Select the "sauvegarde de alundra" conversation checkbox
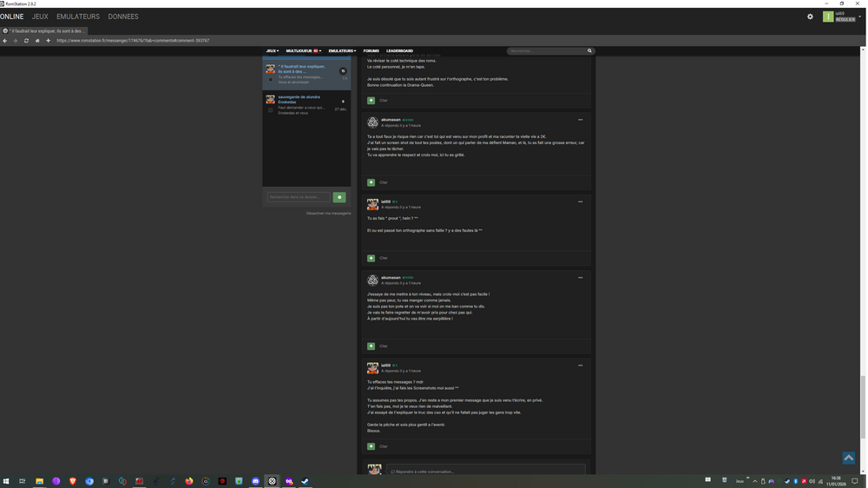868x488 pixels. click(270, 110)
